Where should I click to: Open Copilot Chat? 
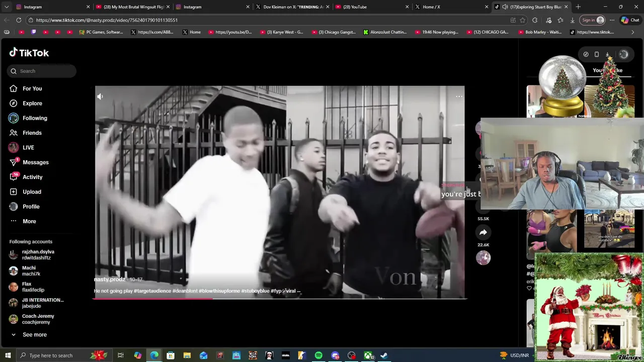630,20
